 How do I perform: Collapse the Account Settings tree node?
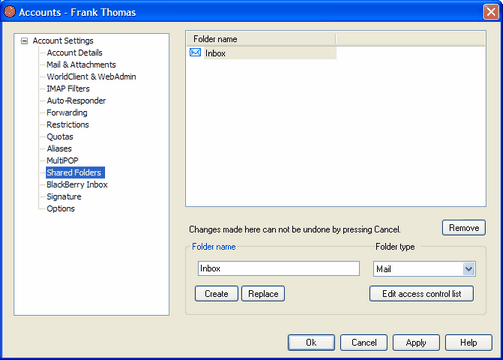click(x=24, y=41)
